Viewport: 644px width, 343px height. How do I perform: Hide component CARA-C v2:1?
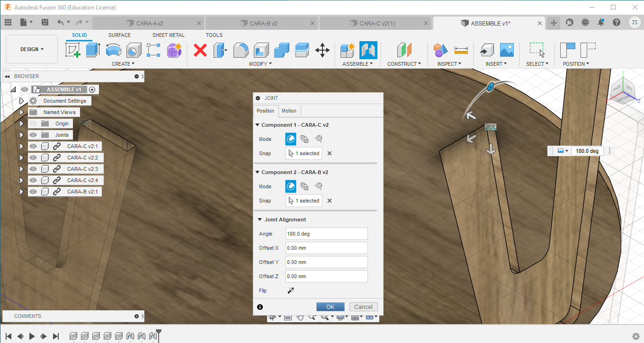click(x=33, y=146)
